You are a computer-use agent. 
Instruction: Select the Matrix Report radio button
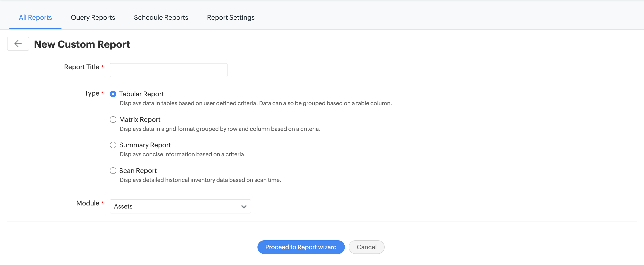click(x=113, y=120)
